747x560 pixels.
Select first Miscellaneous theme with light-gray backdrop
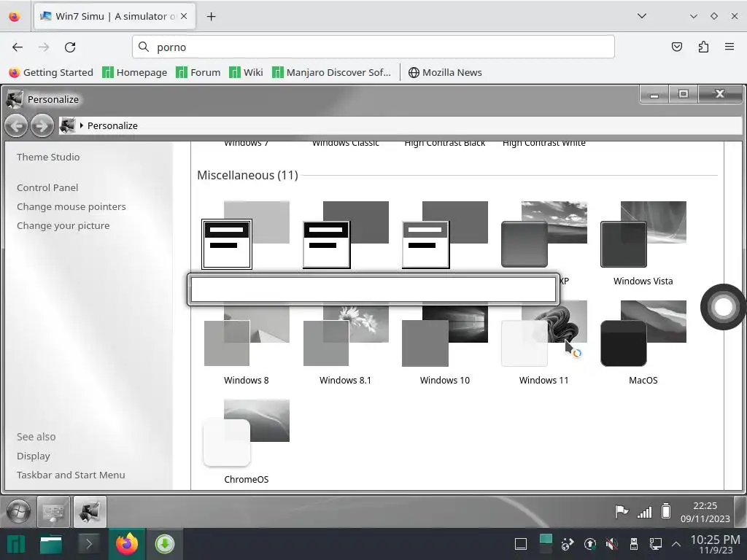pyautogui.click(x=247, y=236)
